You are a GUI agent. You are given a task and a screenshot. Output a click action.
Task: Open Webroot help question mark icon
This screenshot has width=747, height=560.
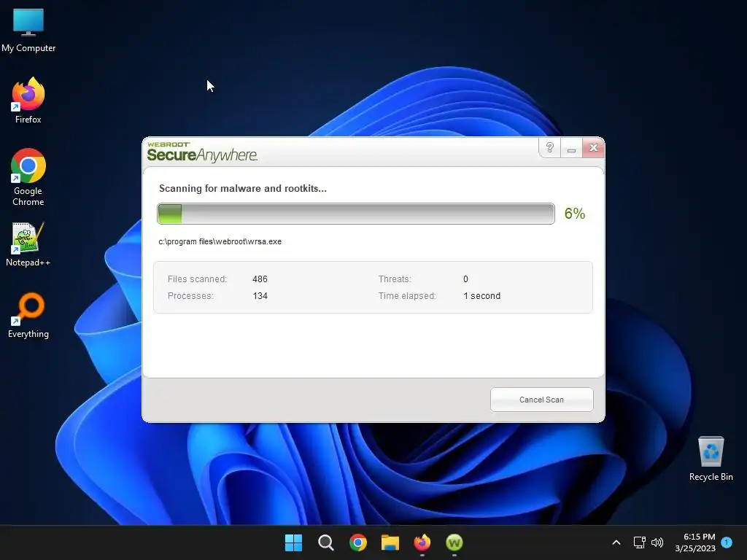point(550,147)
